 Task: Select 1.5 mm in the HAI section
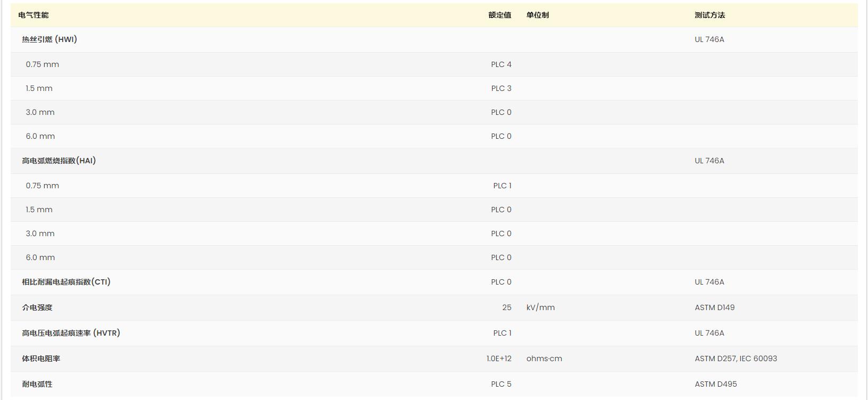(x=39, y=210)
